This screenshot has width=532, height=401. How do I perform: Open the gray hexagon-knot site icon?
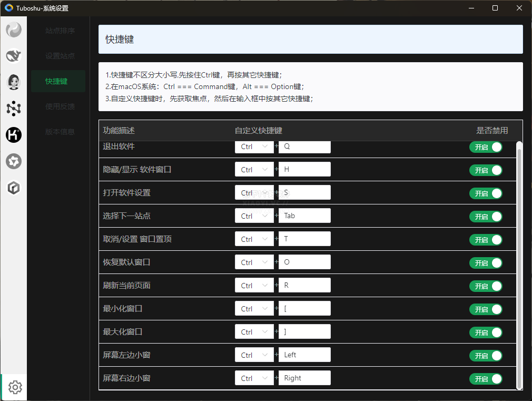14,161
